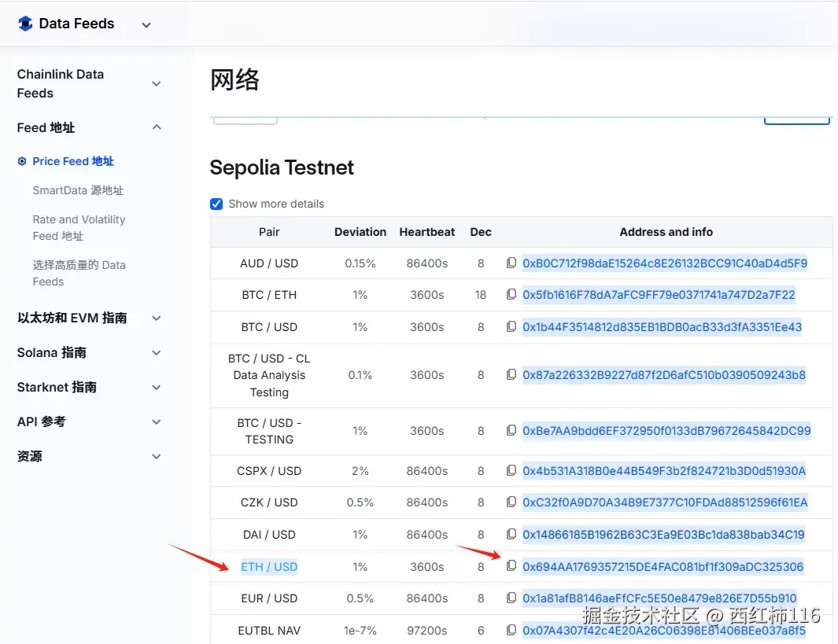Select the DAI / USD pair cell
The height and width of the screenshot is (644, 838).
(269, 535)
